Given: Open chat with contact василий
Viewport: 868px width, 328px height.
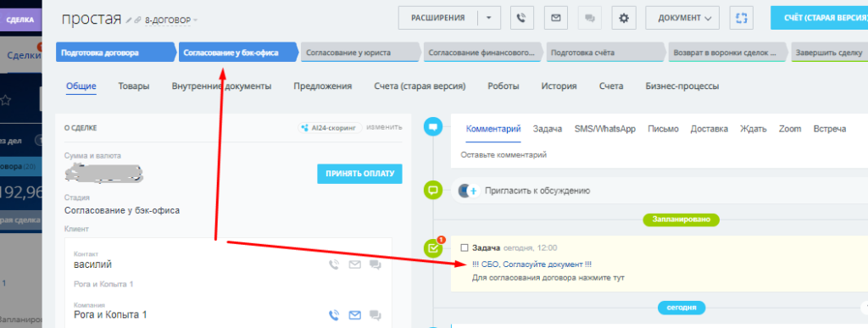Looking at the screenshot, I should [376, 265].
